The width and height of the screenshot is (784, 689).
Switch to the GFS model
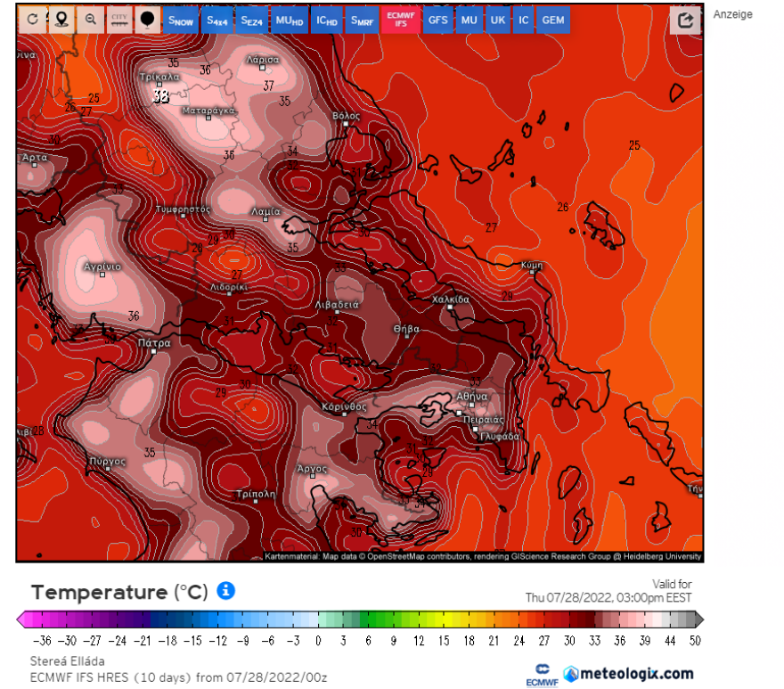click(x=437, y=20)
